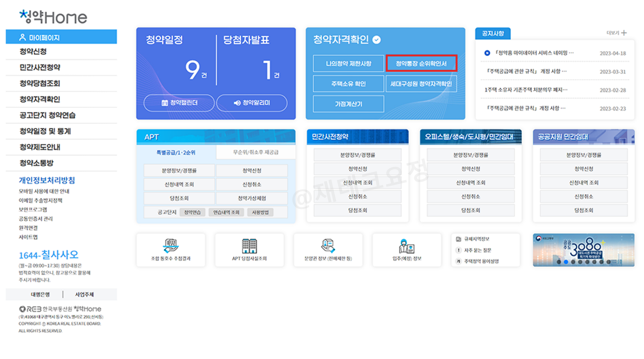This screenshot has width=644, height=359.
Task: Open the 개인정보처리방침 link
Action: [47, 180]
